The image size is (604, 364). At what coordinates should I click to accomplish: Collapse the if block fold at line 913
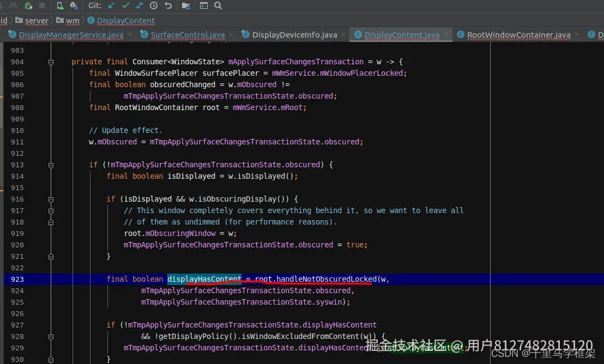pos(51,165)
